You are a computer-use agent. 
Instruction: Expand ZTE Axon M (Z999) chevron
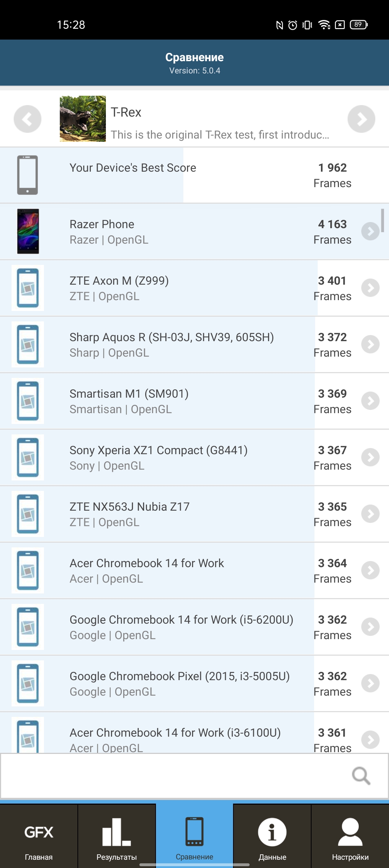pyautogui.click(x=370, y=288)
